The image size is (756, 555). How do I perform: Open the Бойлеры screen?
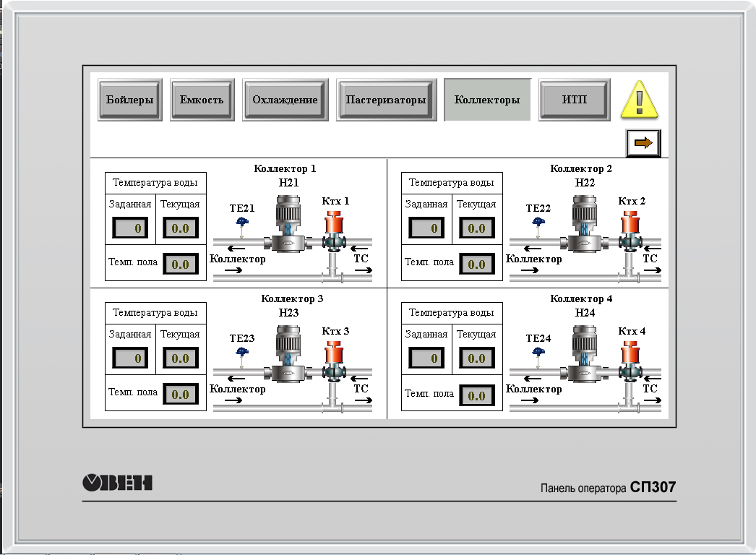130,100
